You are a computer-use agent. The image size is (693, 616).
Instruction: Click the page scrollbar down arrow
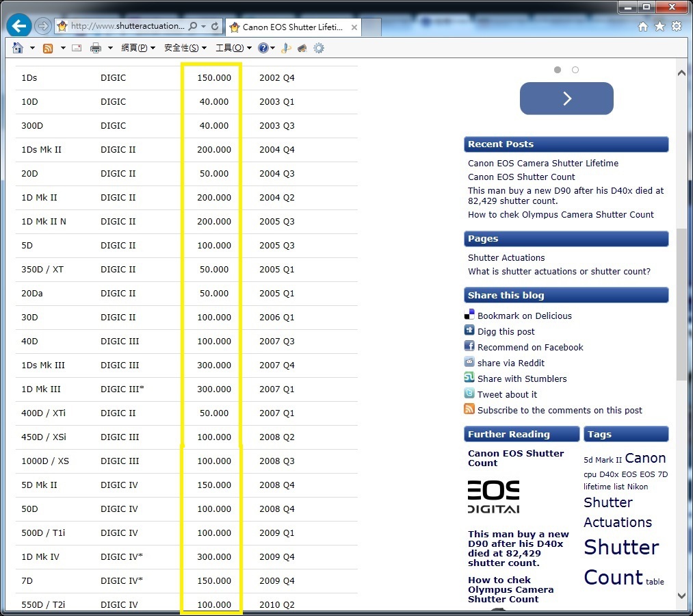pyautogui.click(x=681, y=596)
